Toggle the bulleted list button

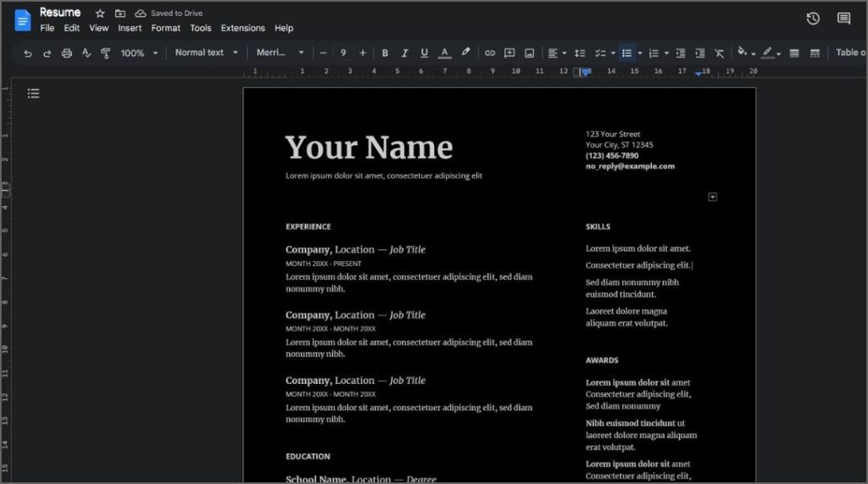(x=626, y=53)
